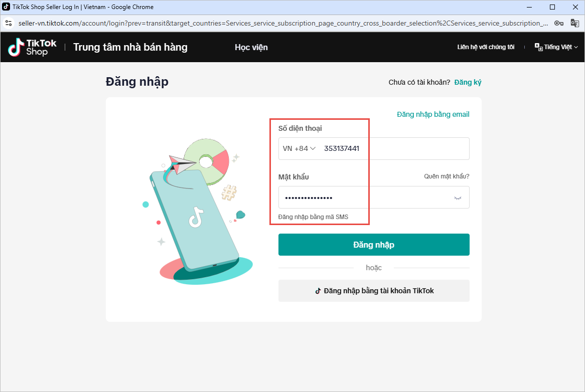Click the phone illustration with TikTok logo
Screen dimensions: 585x392
[x=194, y=220]
